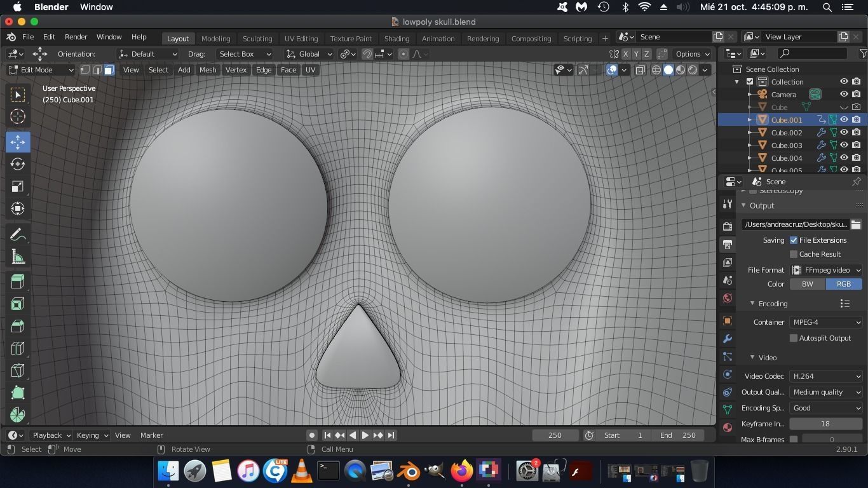
Task: Open Physics properties tab
Action: tap(728, 374)
